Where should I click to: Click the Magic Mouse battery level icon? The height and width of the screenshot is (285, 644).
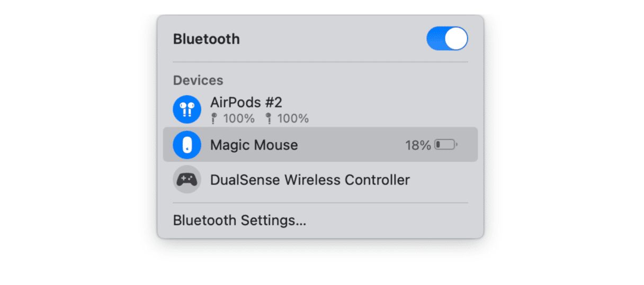pos(446,145)
